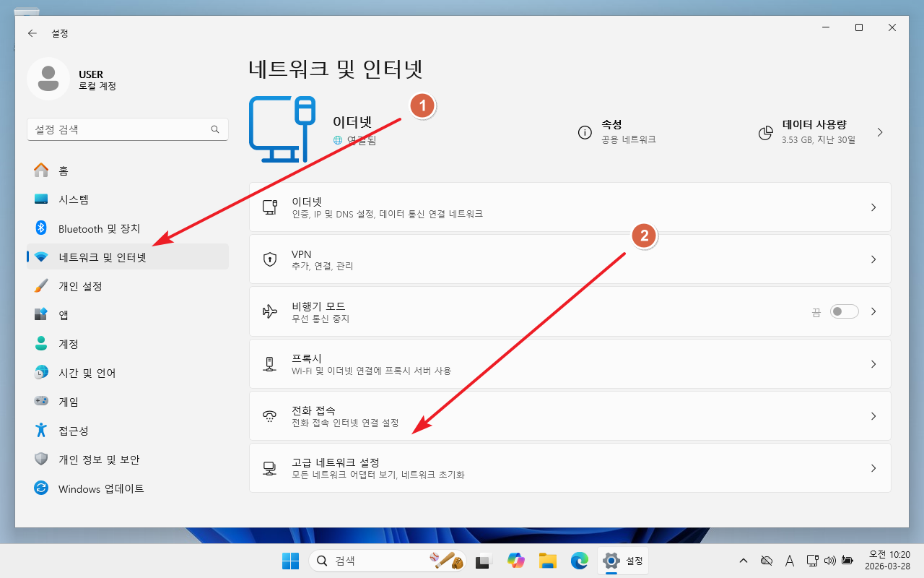Click the Bluetooth 및 장치 sidebar icon
This screenshot has width=924, height=578.
[x=41, y=228]
